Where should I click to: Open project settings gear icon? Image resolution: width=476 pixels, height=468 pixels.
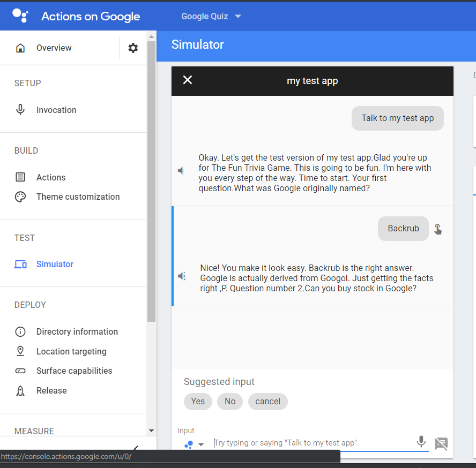[133, 48]
